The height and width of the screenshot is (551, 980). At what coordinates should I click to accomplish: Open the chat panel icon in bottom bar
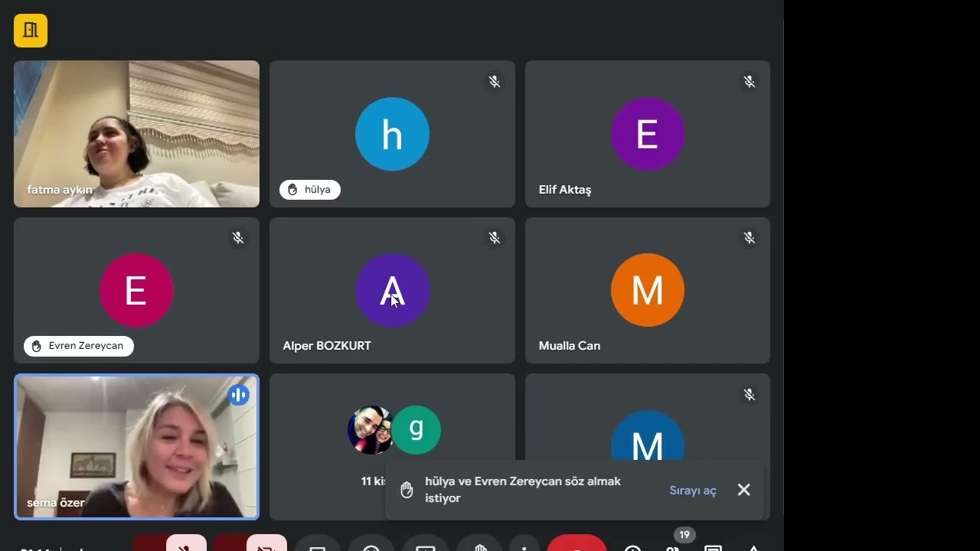point(713,546)
